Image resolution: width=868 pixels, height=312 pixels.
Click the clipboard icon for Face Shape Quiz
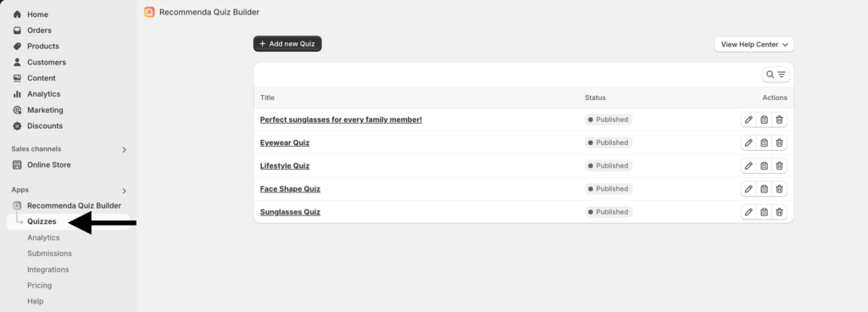click(x=764, y=189)
